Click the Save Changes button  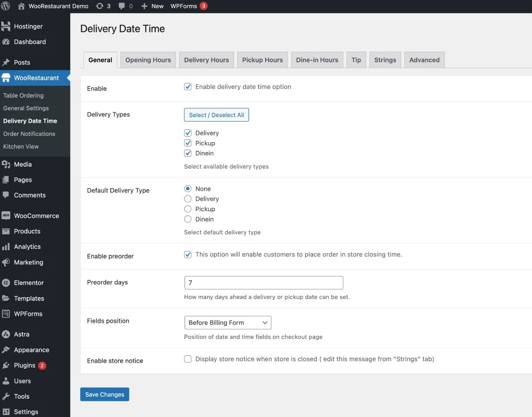pos(105,394)
